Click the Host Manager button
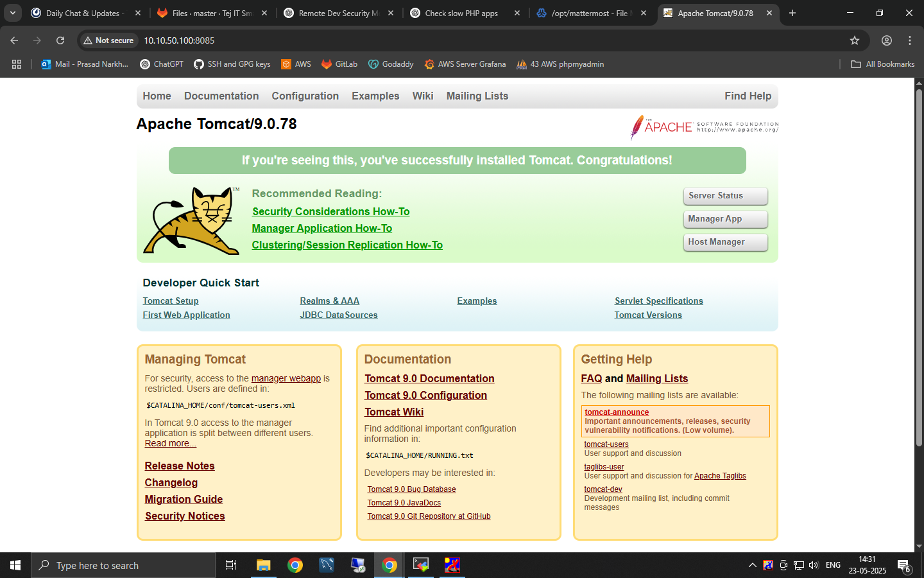Image resolution: width=924 pixels, height=578 pixels. pyautogui.click(x=725, y=242)
